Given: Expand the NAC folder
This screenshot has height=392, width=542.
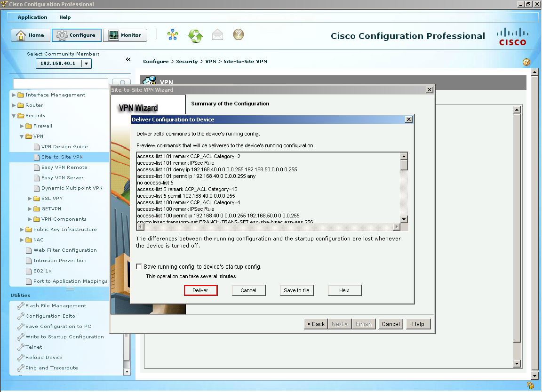Looking at the screenshot, I should pos(22,240).
